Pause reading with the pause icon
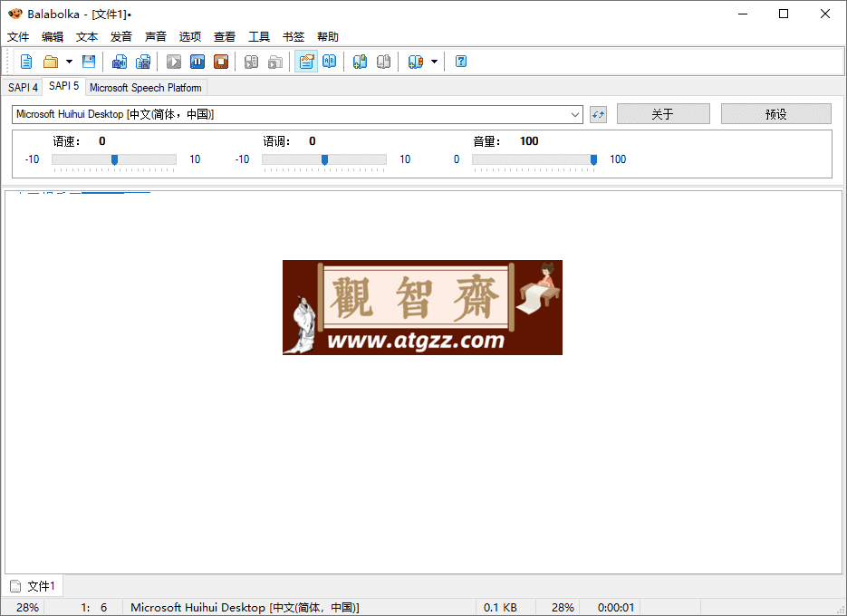The height and width of the screenshot is (616, 847). tap(197, 62)
